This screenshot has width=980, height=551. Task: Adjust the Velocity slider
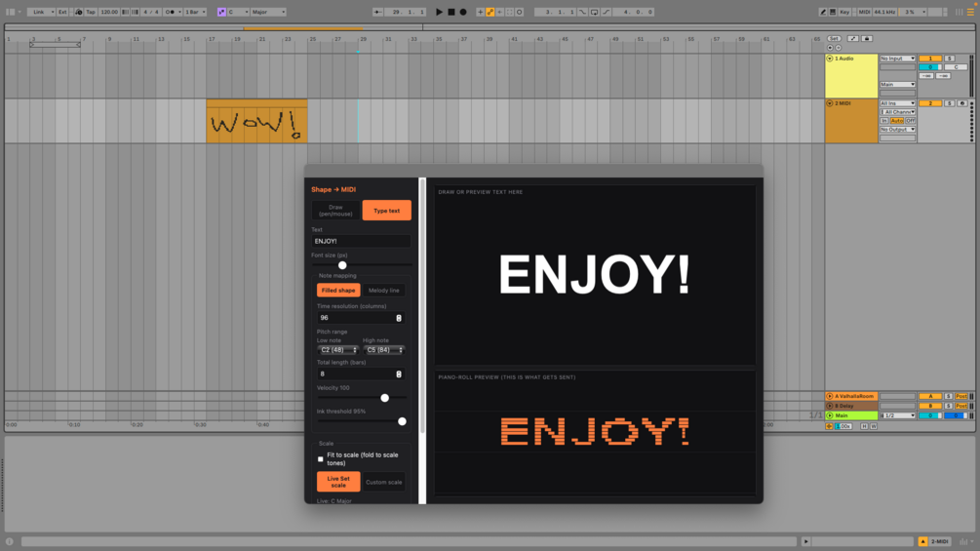[385, 398]
